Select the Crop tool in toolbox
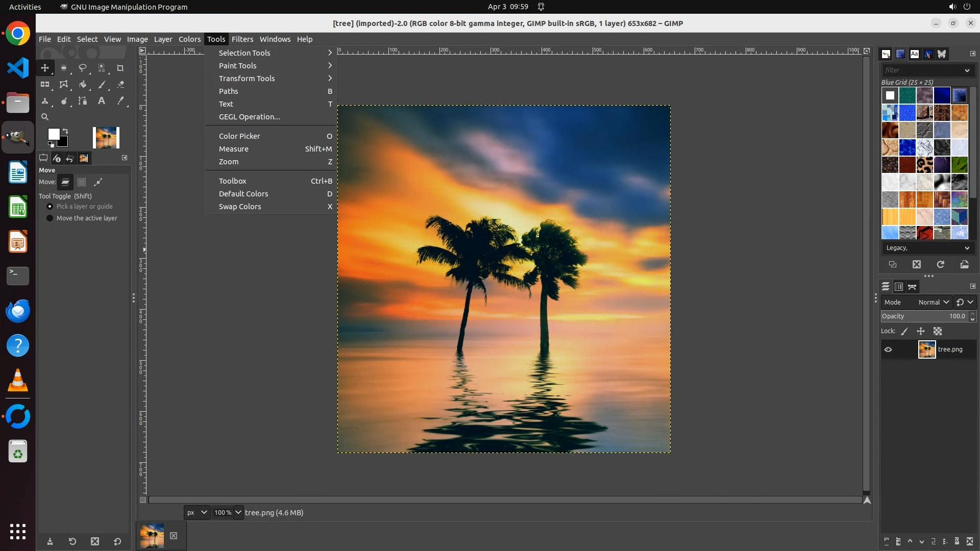The width and height of the screenshot is (980, 551). tap(120, 68)
